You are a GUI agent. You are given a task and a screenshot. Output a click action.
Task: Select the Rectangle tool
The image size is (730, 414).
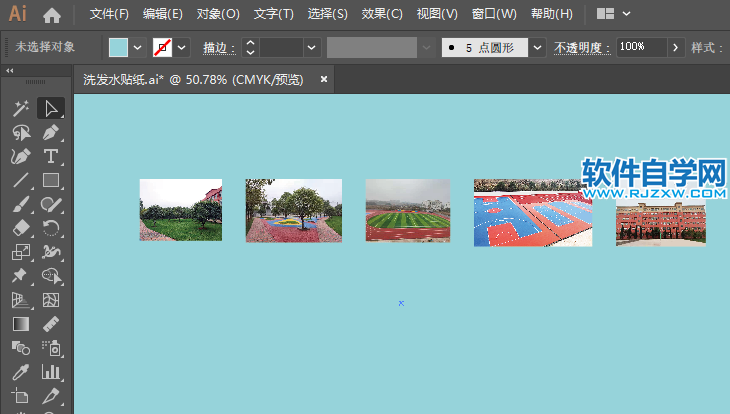(51, 180)
